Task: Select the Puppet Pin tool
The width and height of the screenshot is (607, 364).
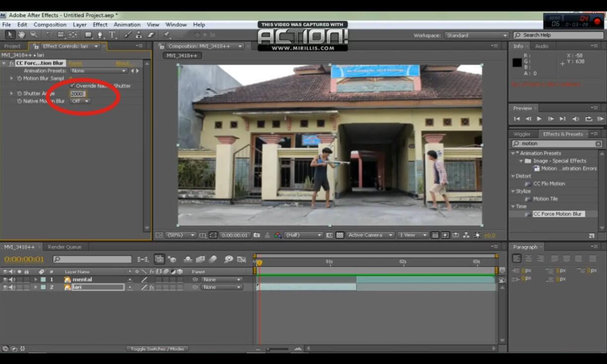Action: 167,35
